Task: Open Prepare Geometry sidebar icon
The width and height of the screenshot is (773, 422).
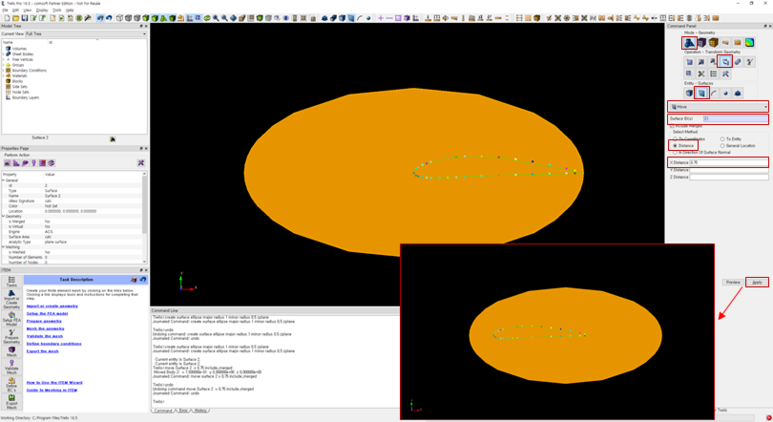Action: point(11,337)
